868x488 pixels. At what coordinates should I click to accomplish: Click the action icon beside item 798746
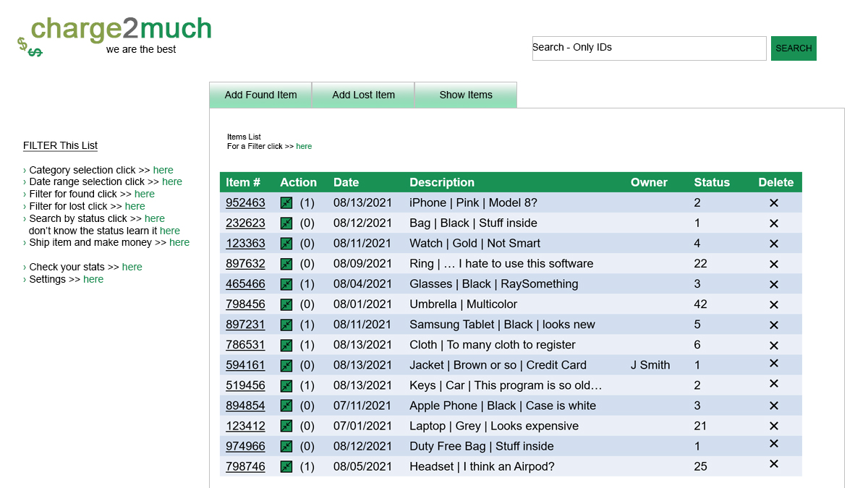pyautogui.click(x=286, y=466)
